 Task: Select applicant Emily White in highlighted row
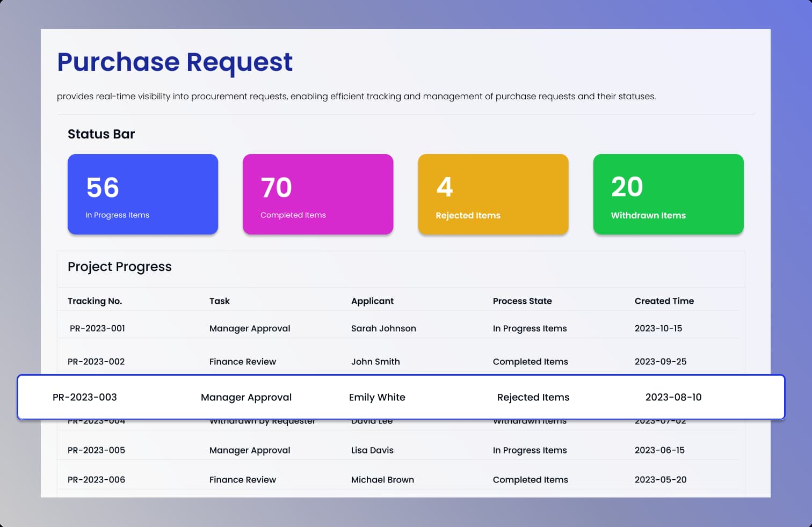377,397
